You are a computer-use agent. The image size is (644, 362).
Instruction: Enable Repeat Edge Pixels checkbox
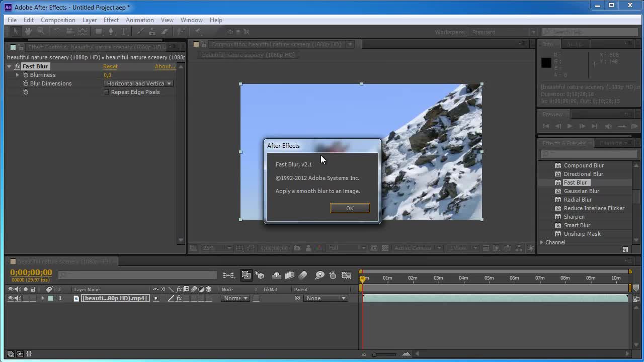pyautogui.click(x=106, y=92)
